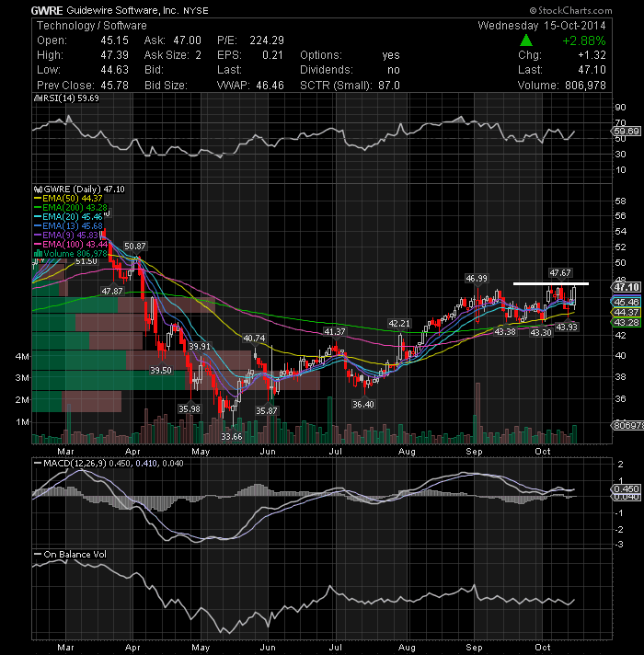
Task: Click the Low value 44.63
Action: [114, 70]
